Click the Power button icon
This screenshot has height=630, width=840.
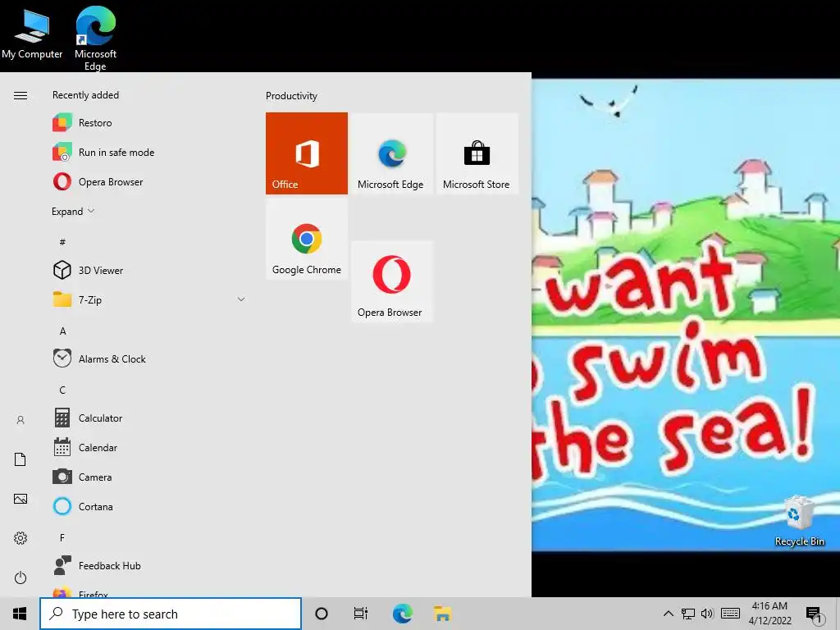pos(21,577)
